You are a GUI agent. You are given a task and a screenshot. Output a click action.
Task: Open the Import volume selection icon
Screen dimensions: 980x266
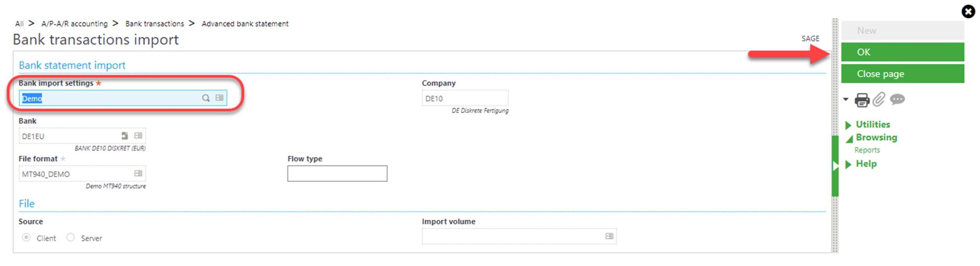[x=609, y=236]
